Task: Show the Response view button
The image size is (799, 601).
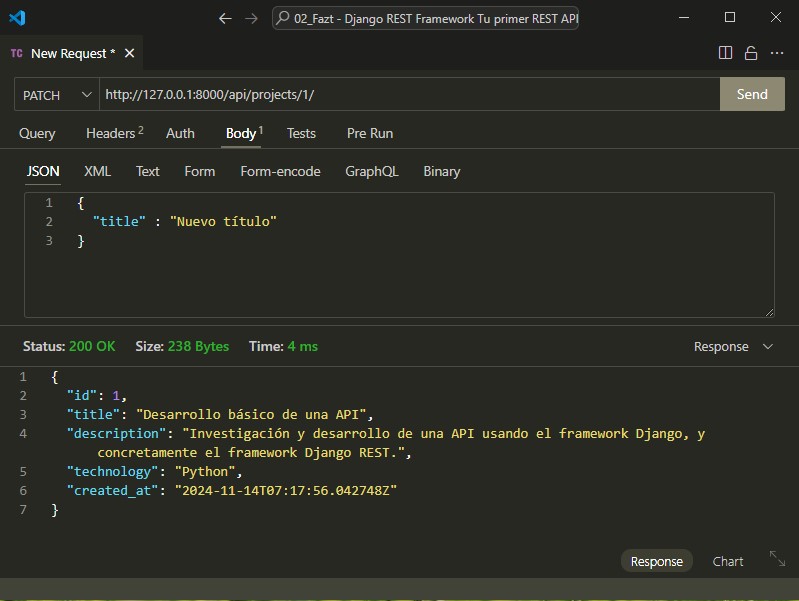Action: pyautogui.click(x=656, y=561)
